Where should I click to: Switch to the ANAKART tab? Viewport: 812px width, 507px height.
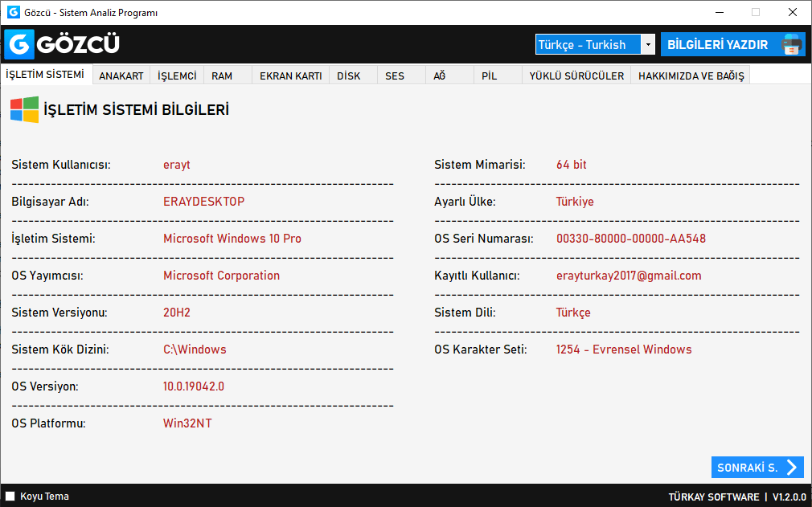tap(121, 76)
